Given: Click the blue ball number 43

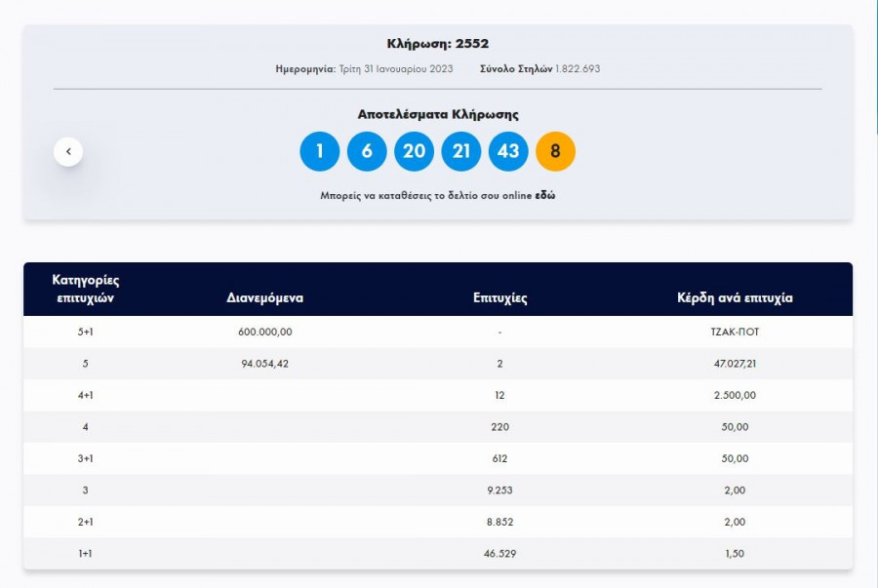Looking at the screenshot, I should pyautogui.click(x=508, y=151).
